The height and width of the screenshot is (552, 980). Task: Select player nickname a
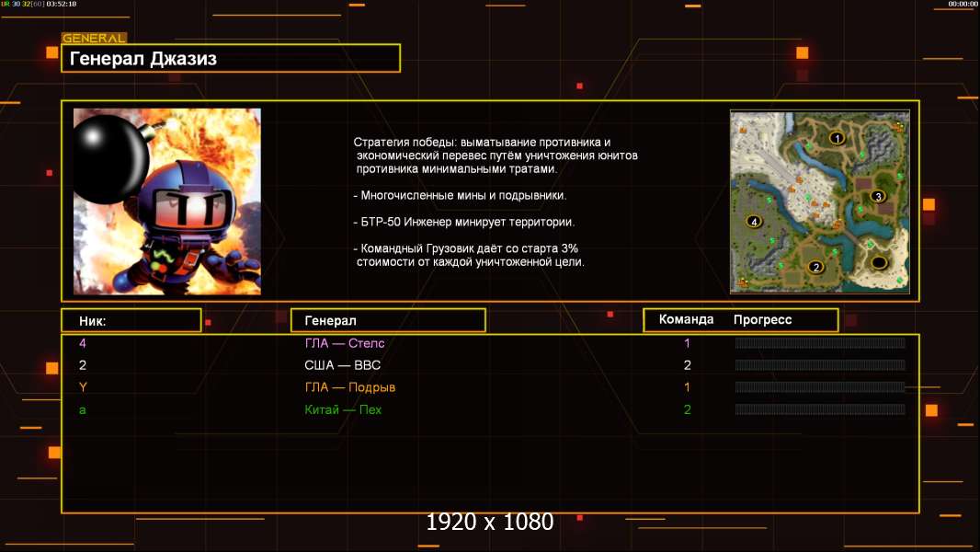pyautogui.click(x=83, y=410)
